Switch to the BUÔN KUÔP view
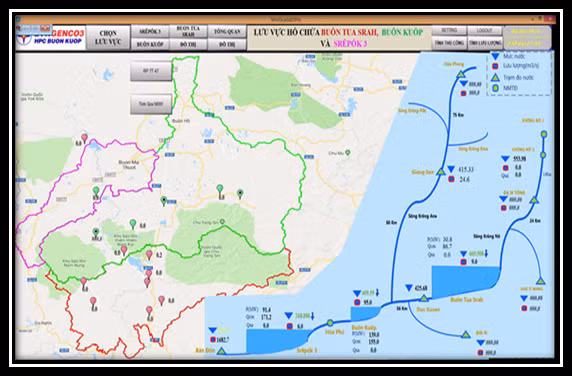 150,44
